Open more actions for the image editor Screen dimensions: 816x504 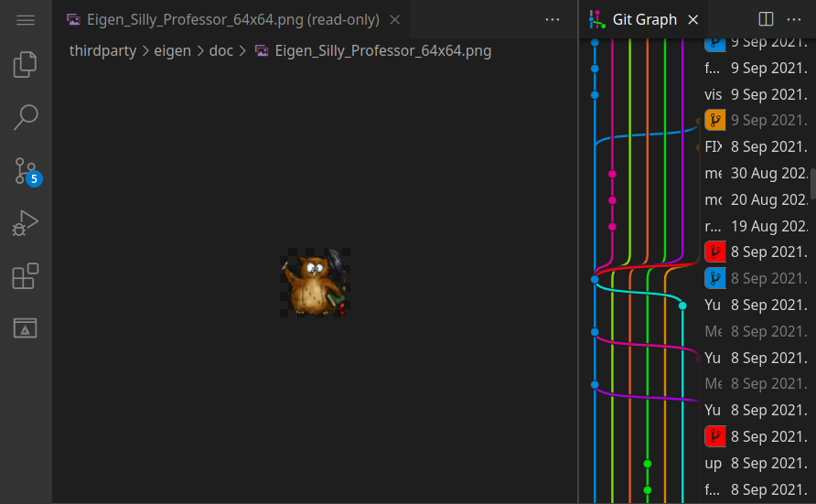click(553, 20)
